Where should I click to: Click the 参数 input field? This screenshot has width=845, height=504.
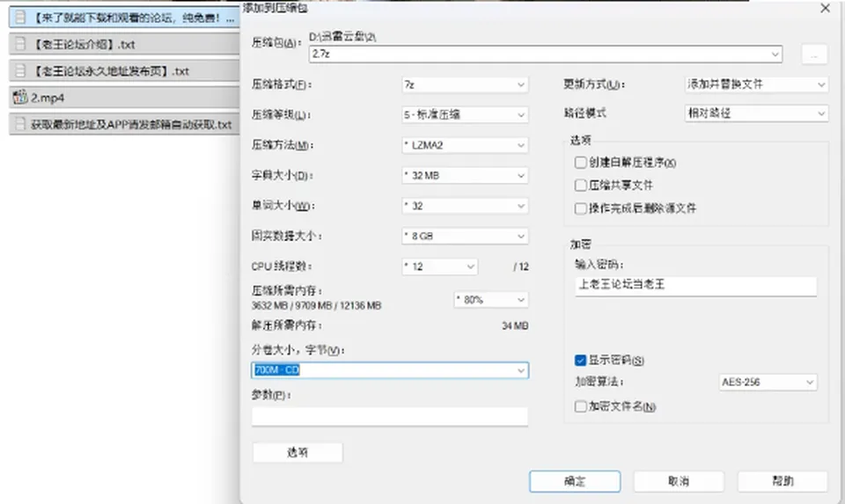(x=390, y=416)
